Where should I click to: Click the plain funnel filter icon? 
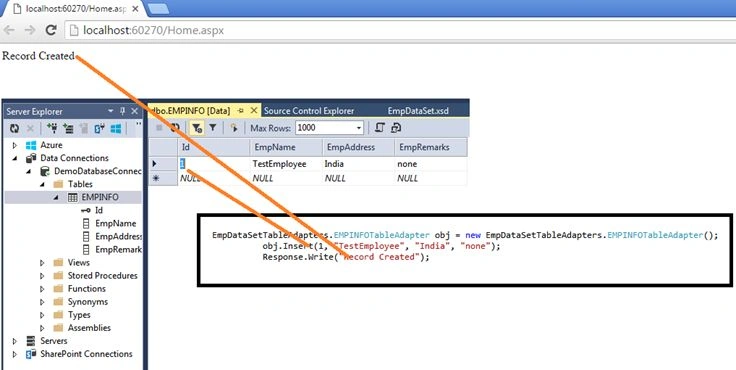[x=213, y=127]
